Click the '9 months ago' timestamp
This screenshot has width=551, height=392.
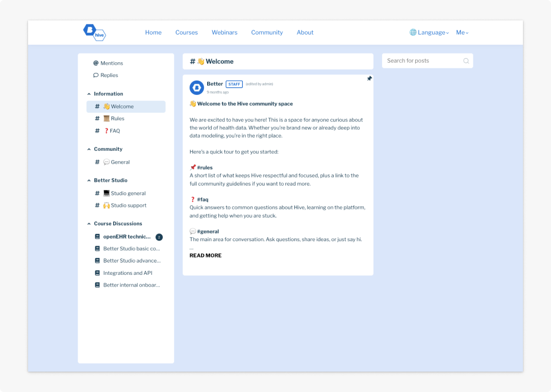click(x=217, y=92)
